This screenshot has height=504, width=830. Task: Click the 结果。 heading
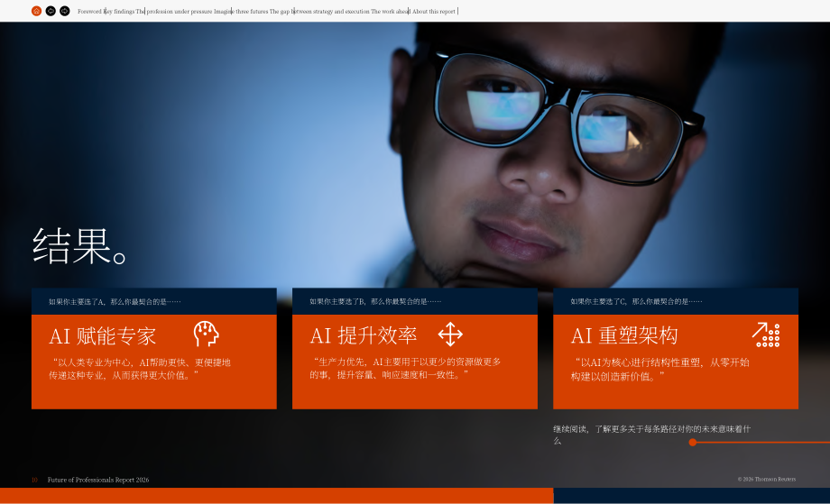(x=79, y=246)
